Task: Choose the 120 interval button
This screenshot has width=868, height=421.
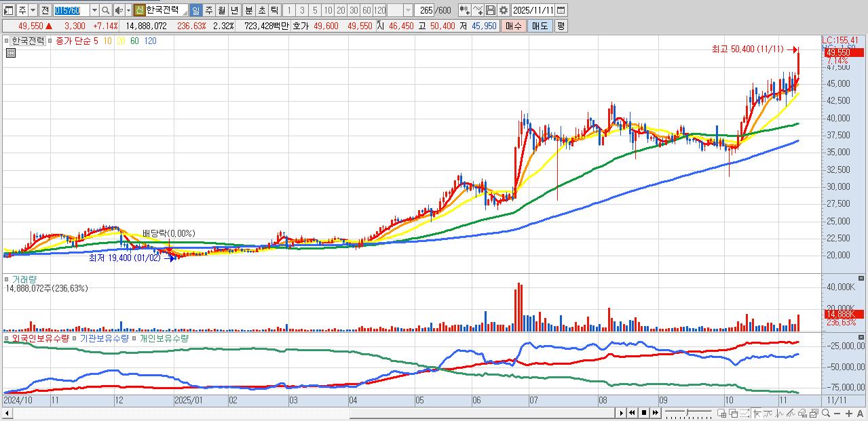Action: [379, 10]
